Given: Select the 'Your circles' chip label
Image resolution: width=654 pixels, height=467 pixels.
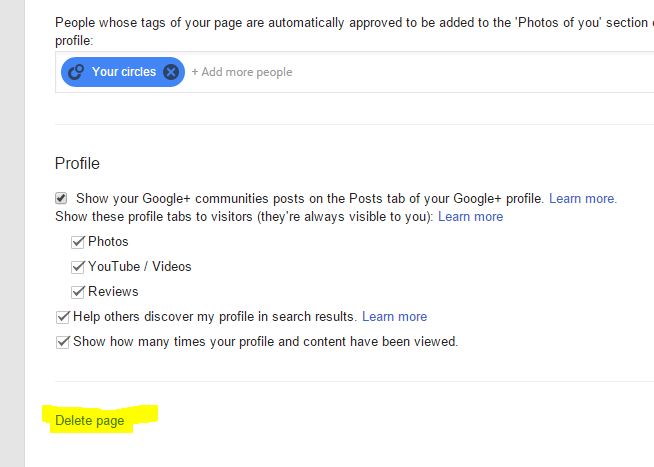Looking at the screenshot, I should click(x=124, y=72).
